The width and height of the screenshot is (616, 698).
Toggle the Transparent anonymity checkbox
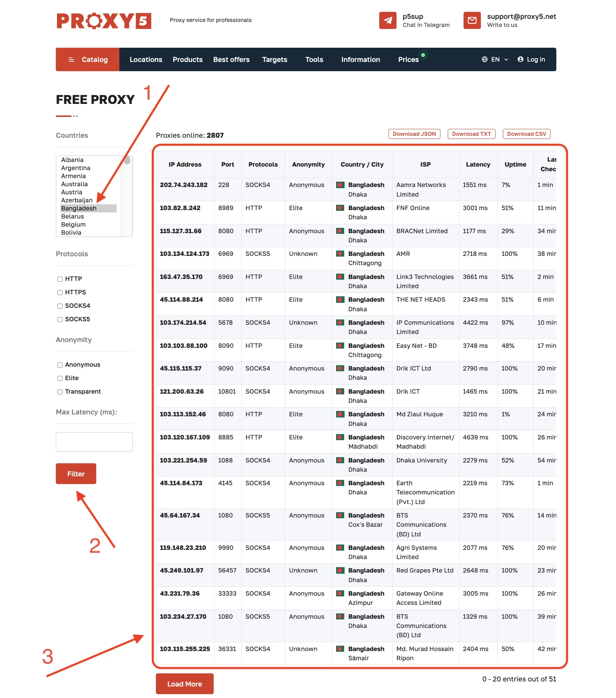[60, 392]
